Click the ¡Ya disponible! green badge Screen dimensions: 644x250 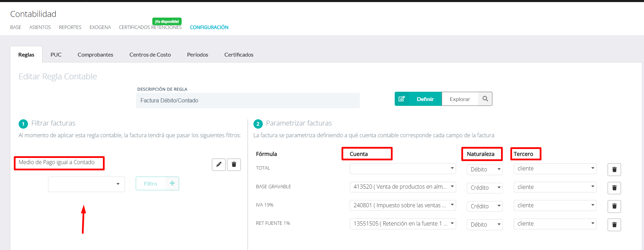point(167,21)
